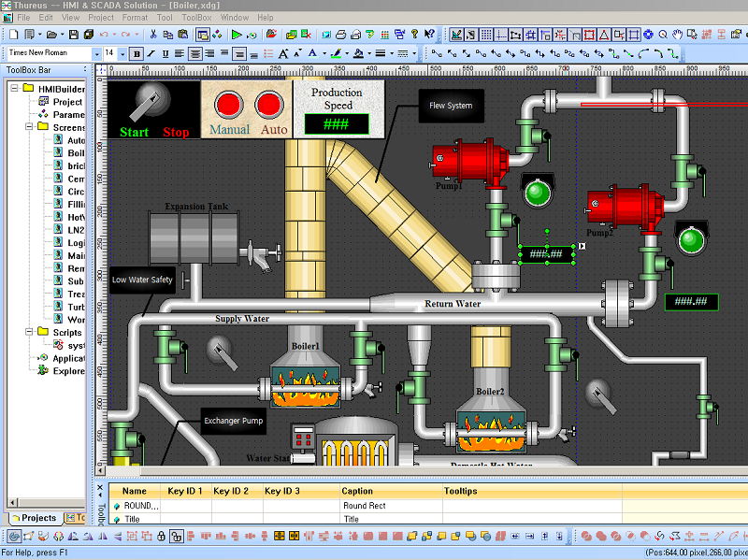The width and height of the screenshot is (748, 560).
Task: Click the Undo arrow icon
Action: click(102, 35)
